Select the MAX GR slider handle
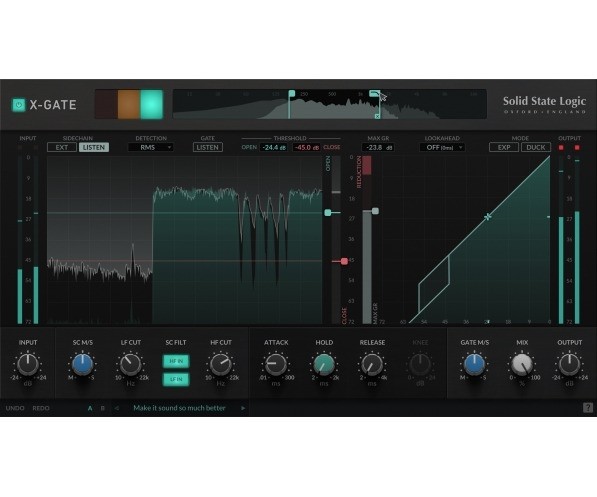The height and width of the screenshot is (497, 597). tap(375, 211)
